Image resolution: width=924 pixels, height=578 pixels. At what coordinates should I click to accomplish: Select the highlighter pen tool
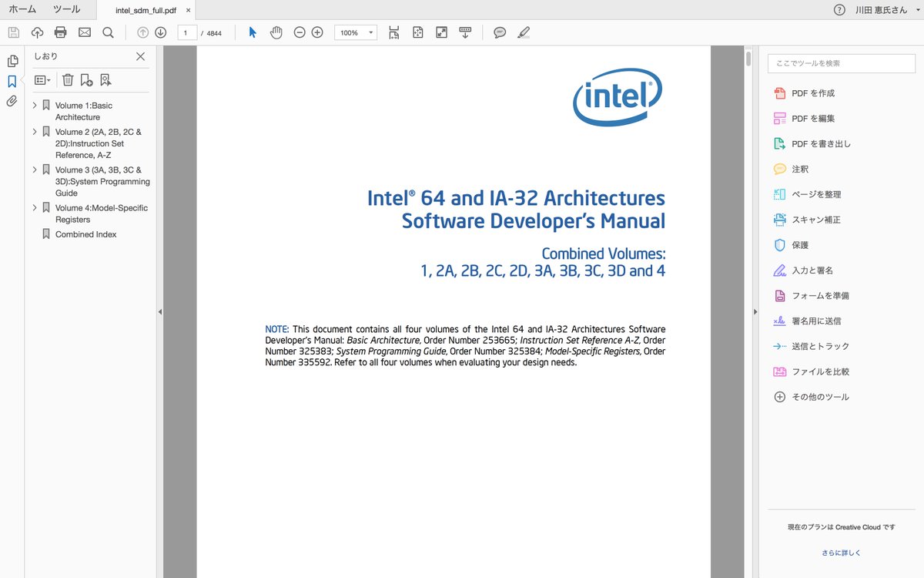[x=524, y=32]
